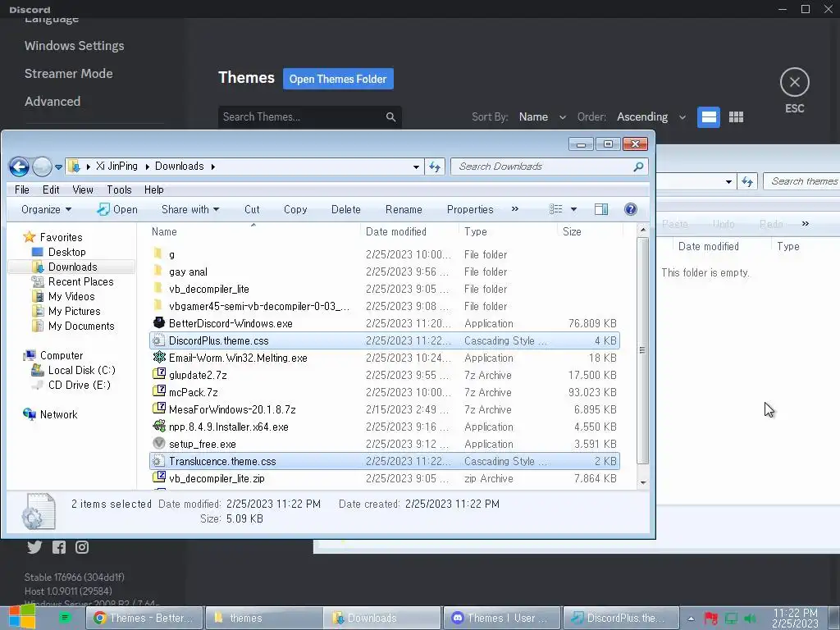Open the Help menu
This screenshot has height=630, width=840.
tap(153, 189)
